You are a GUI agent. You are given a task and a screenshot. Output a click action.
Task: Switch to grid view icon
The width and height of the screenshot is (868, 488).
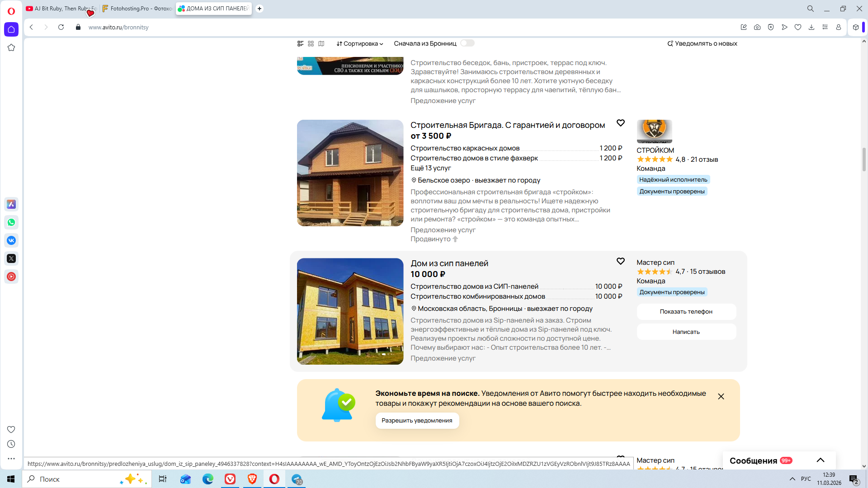tap(311, 44)
